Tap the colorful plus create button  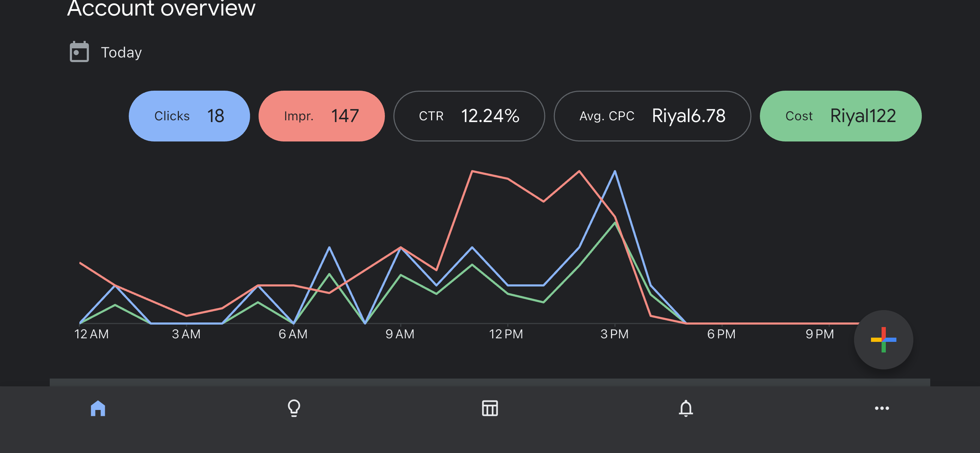click(883, 340)
